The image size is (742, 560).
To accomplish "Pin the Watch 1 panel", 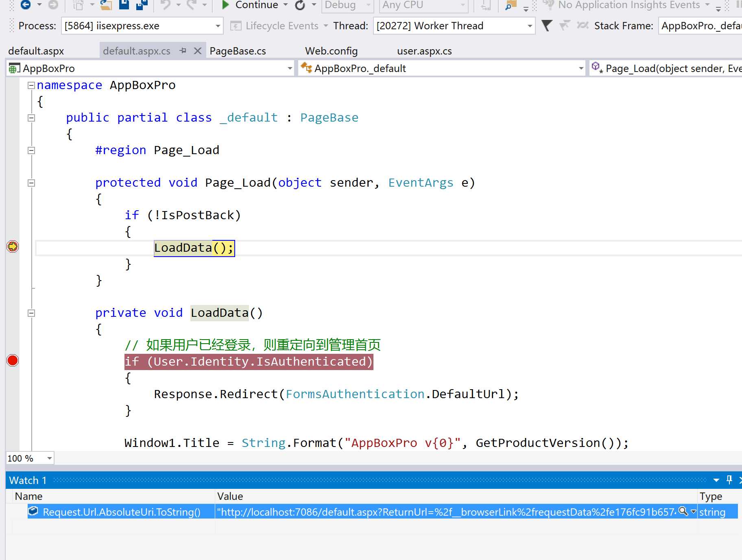I will 729,480.
